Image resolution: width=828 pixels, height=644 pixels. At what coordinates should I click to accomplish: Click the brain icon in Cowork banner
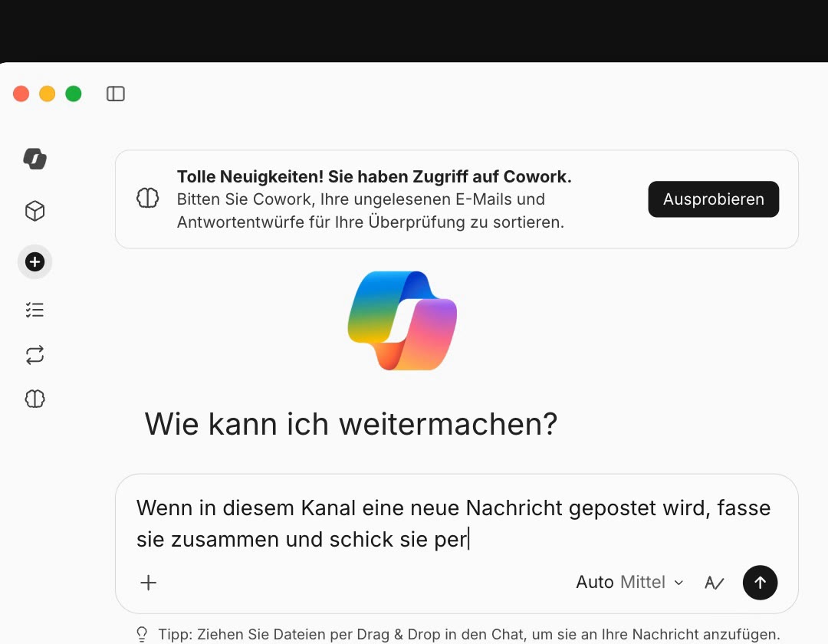pyautogui.click(x=147, y=199)
